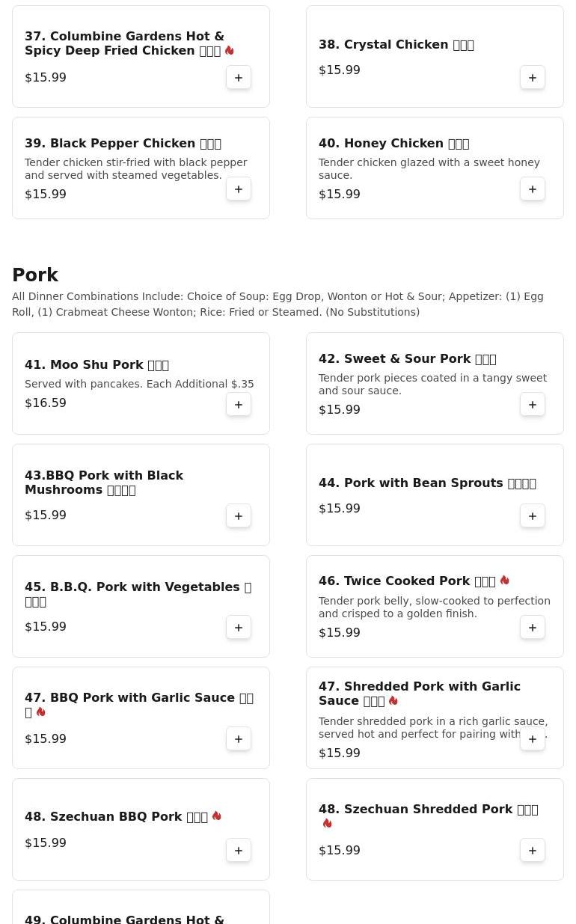This screenshot has width=576, height=924.
Task: Open the Moo Shu Pork item title
Action: coord(96,365)
